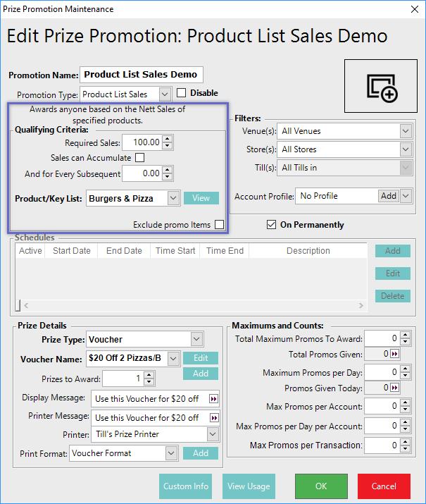Enable the Disable checkbox

(x=181, y=93)
